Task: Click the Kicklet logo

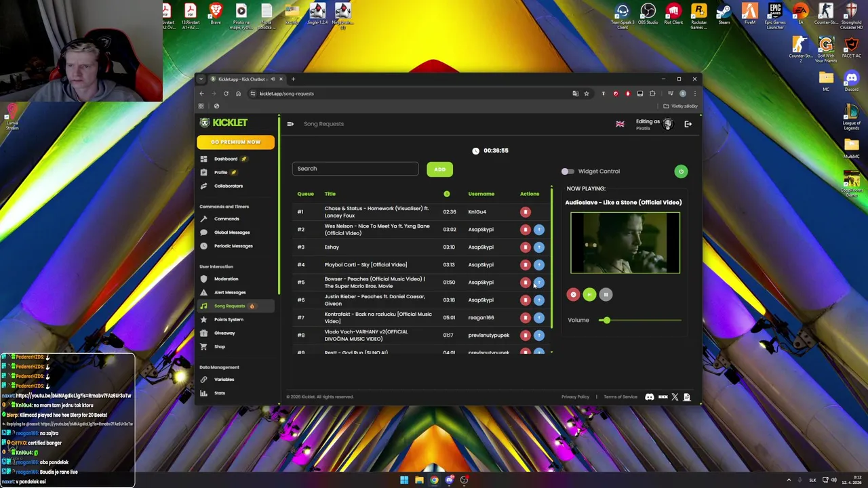Action: coord(224,123)
